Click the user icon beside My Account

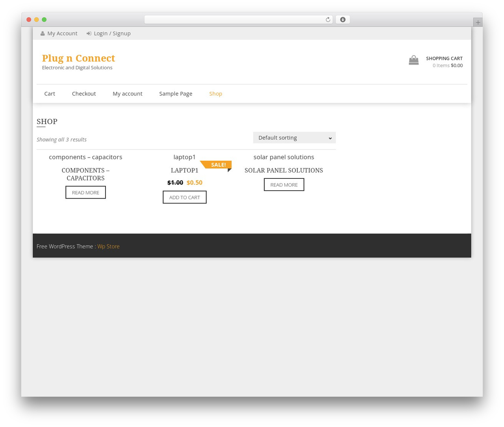coord(43,33)
